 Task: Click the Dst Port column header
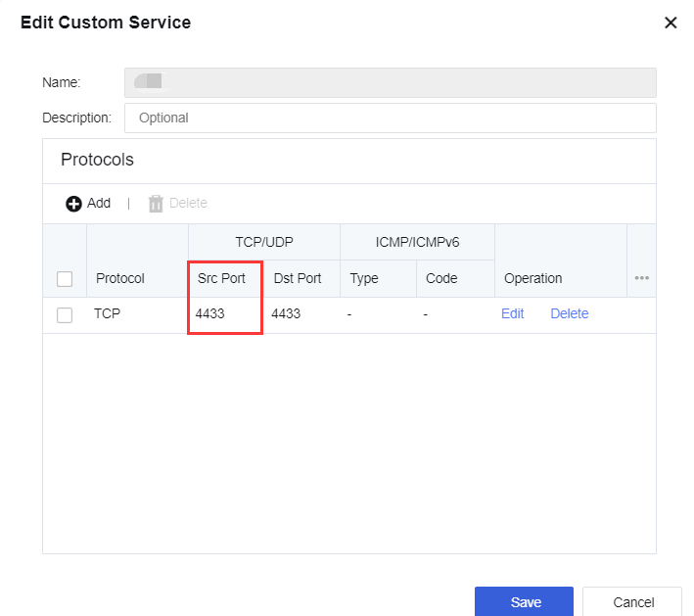click(298, 278)
